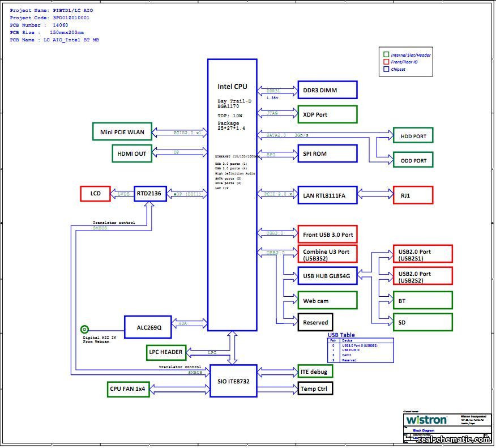Click the XDP Port block
The height and width of the screenshot is (448, 496).
[x=327, y=114]
